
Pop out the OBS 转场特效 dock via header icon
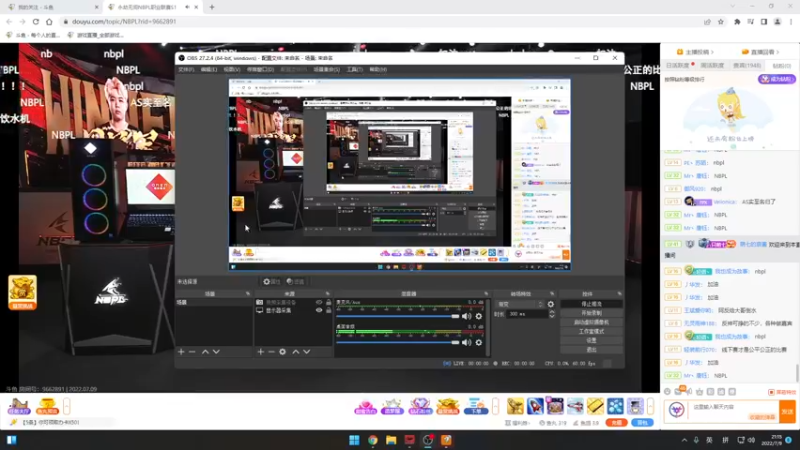pyautogui.click(x=552, y=294)
